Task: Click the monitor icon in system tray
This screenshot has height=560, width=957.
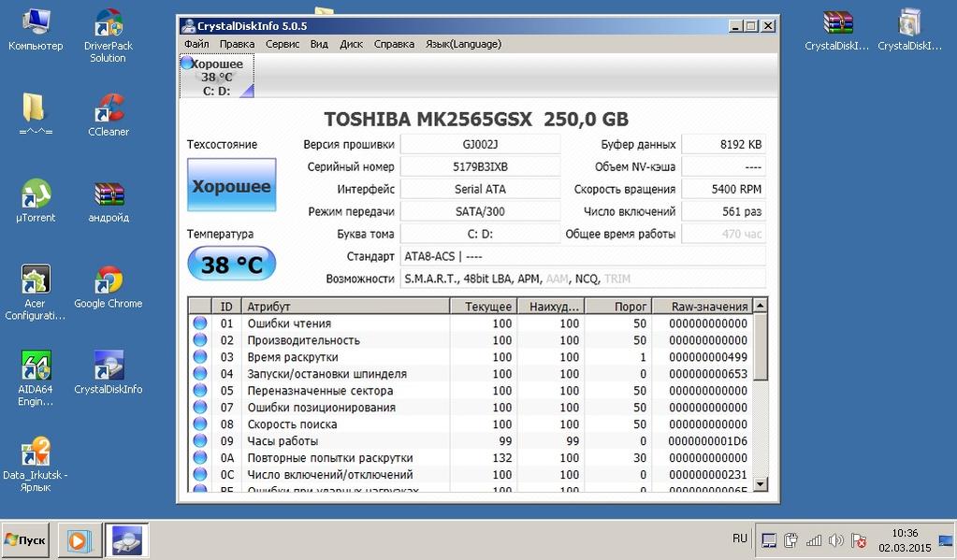Action: 769,540
